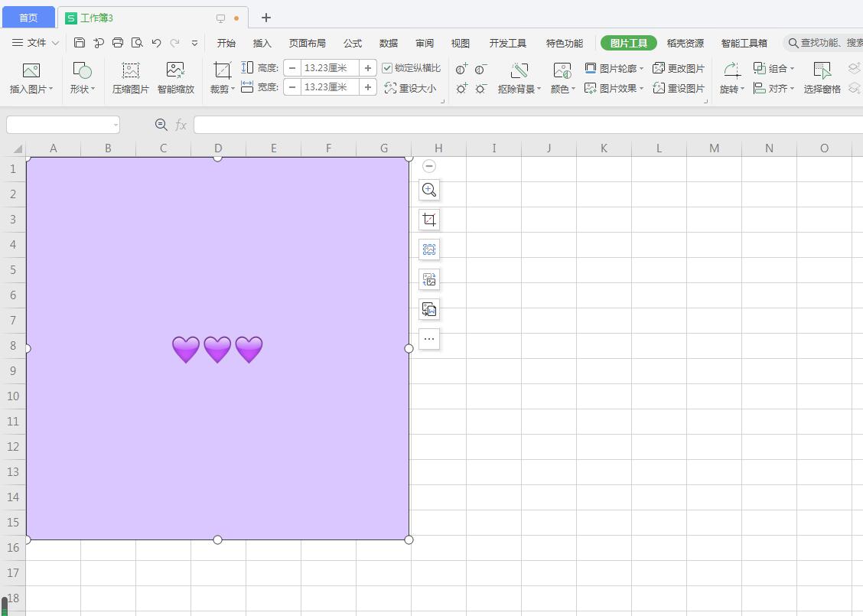Click the save icon in quick access toolbar

coord(80,43)
